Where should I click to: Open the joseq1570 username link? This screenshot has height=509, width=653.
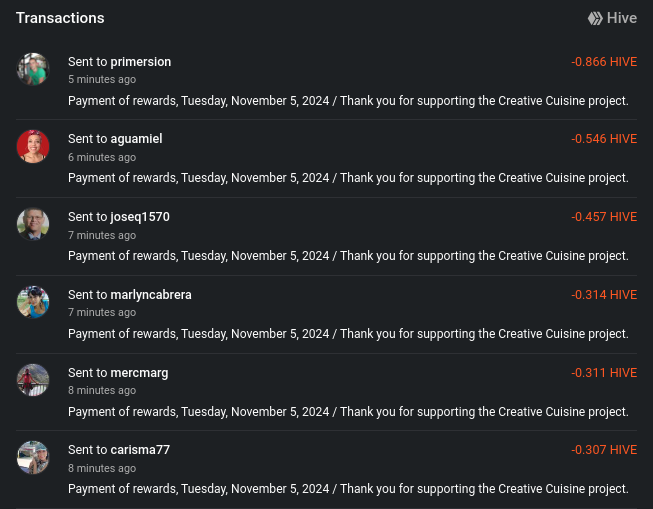pyautogui.click(x=140, y=217)
